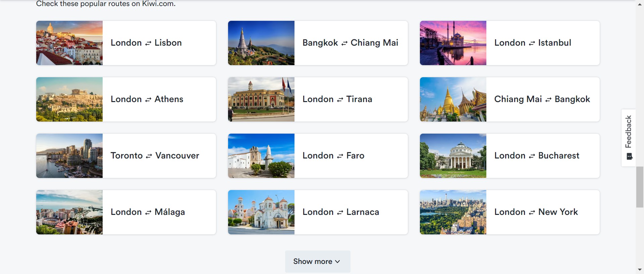Click the swap arrows icon in London Tirana card
Image resolution: width=644 pixels, height=274 pixels.
point(340,100)
